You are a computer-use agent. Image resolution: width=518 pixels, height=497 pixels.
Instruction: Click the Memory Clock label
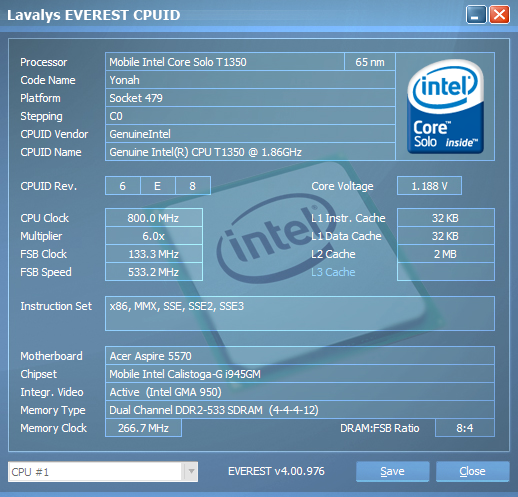pos(53,428)
